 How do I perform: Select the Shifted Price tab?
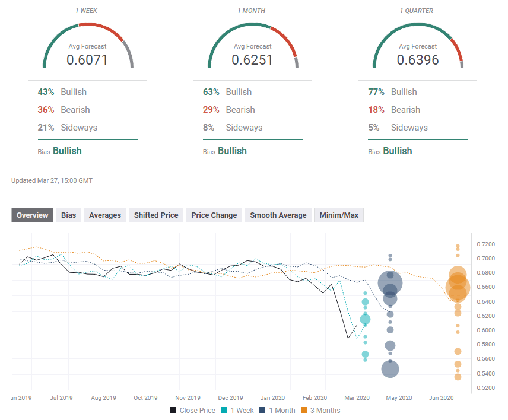tap(155, 215)
